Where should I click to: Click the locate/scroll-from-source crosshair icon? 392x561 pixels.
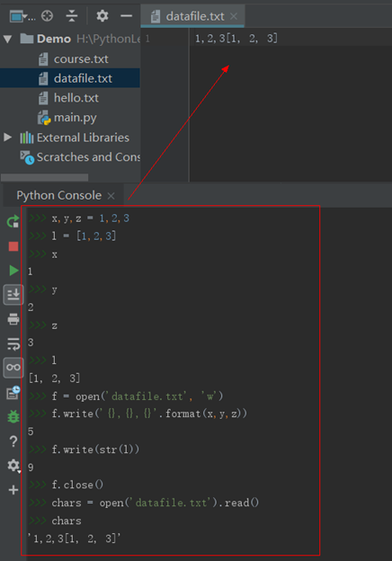[x=48, y=16]
